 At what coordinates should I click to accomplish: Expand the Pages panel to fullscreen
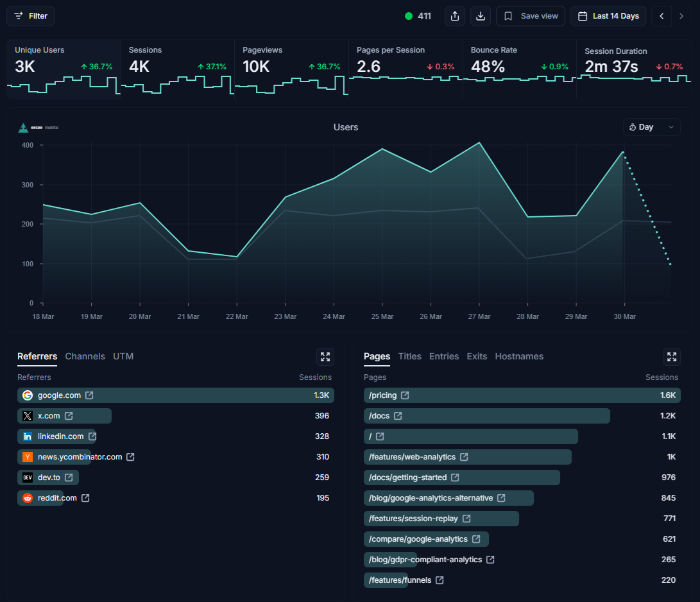[x=672, y=357]
